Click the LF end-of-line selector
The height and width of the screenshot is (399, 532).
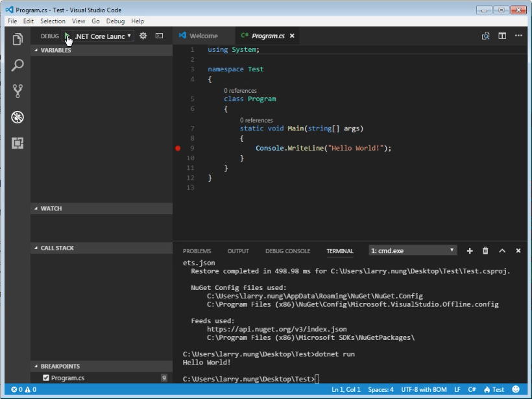click(x=457, y=389)
